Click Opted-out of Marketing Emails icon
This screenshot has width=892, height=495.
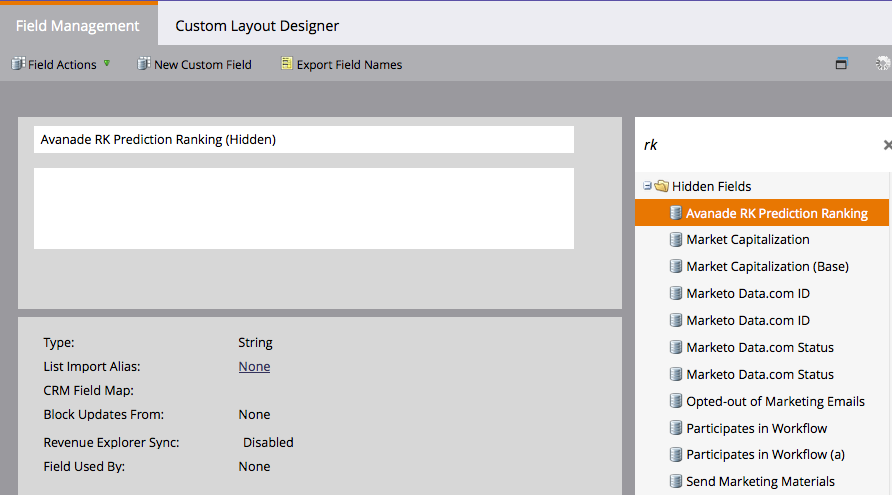(676, 402)
